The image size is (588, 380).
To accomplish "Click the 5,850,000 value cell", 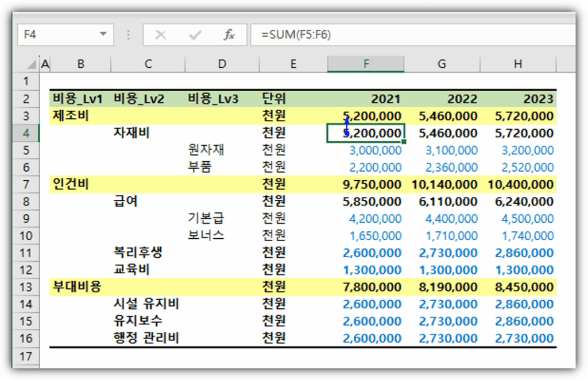I will 366,201.
